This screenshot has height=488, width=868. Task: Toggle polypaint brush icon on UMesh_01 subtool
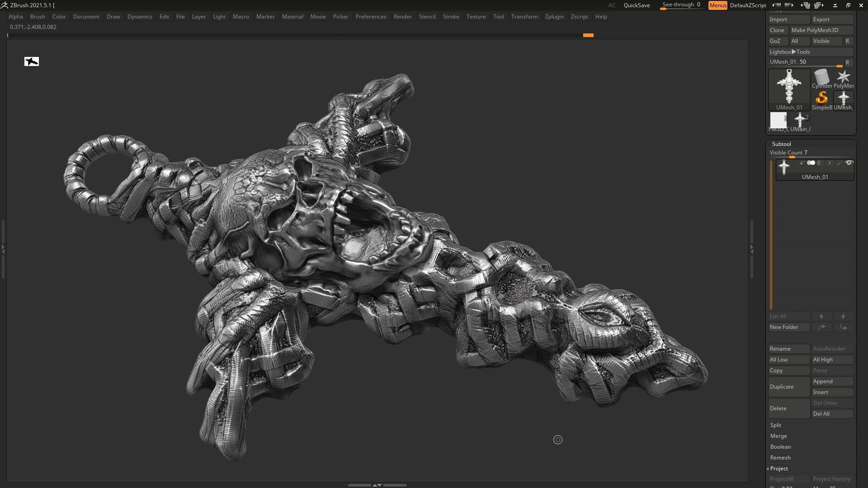click(x=839, y=163)
